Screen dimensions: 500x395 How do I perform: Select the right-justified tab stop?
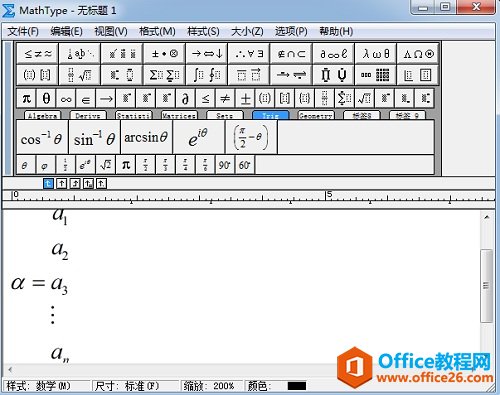coord(75,183)
